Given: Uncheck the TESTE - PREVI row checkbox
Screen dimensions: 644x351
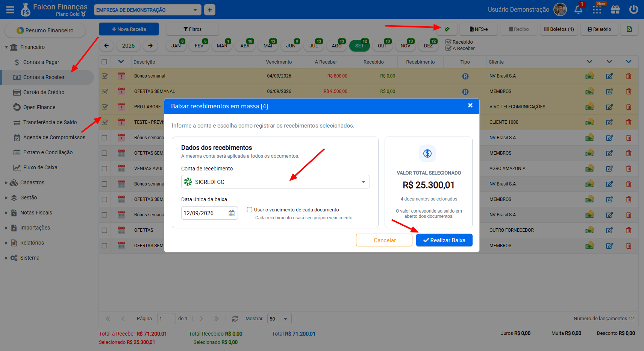Looking at the screenshot, I should 105,122.
